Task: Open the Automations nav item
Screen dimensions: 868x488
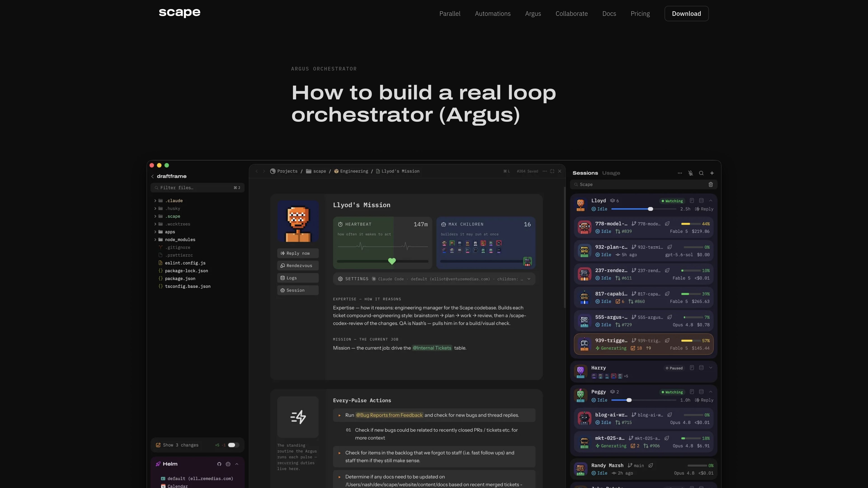Action: coord(493,14)
